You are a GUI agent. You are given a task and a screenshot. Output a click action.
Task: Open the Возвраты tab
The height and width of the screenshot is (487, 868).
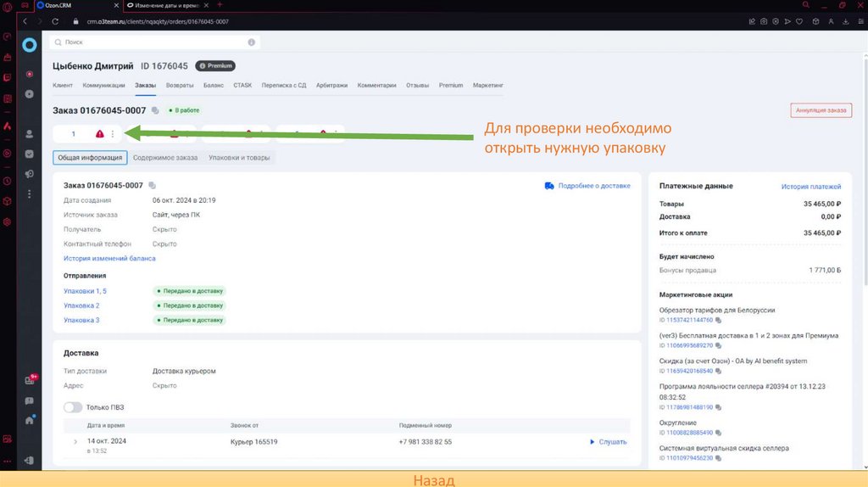coord(180,86)
